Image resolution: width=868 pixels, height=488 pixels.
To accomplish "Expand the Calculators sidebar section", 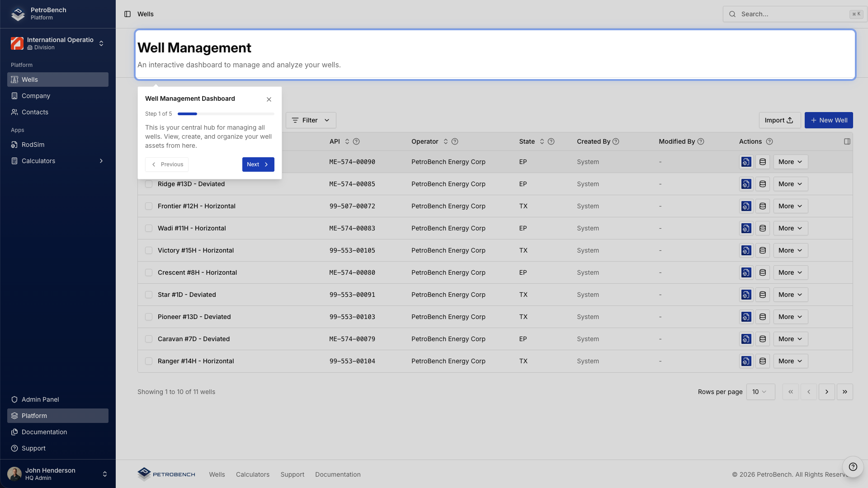I will click(x=58, y=161).
